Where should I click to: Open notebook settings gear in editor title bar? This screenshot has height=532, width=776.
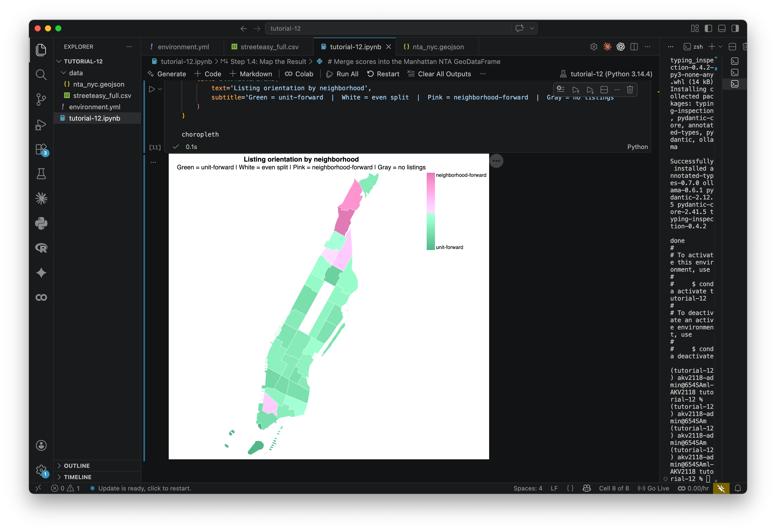tap(594, 47)
